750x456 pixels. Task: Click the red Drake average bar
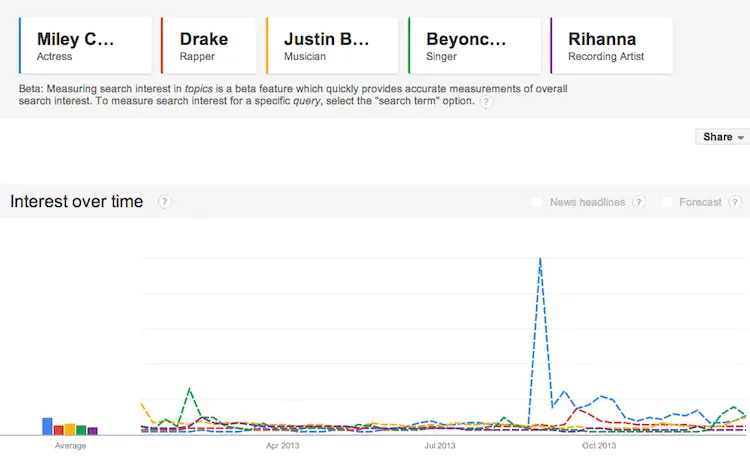58,430
